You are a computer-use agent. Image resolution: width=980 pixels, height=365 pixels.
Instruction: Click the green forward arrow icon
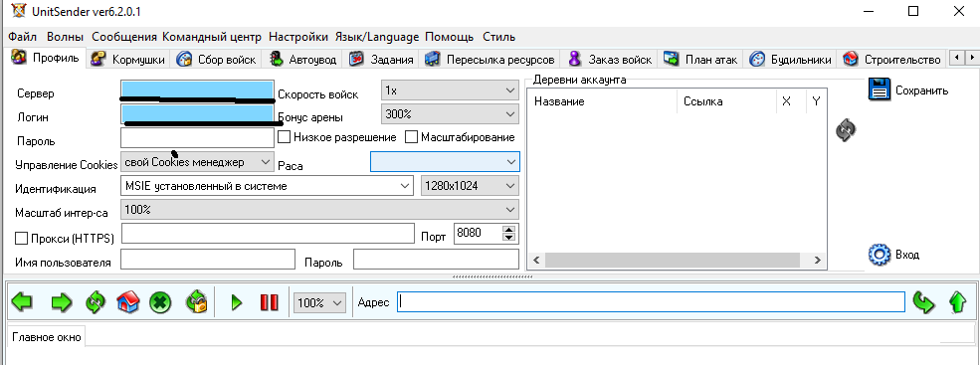click(x=62, y=303)
